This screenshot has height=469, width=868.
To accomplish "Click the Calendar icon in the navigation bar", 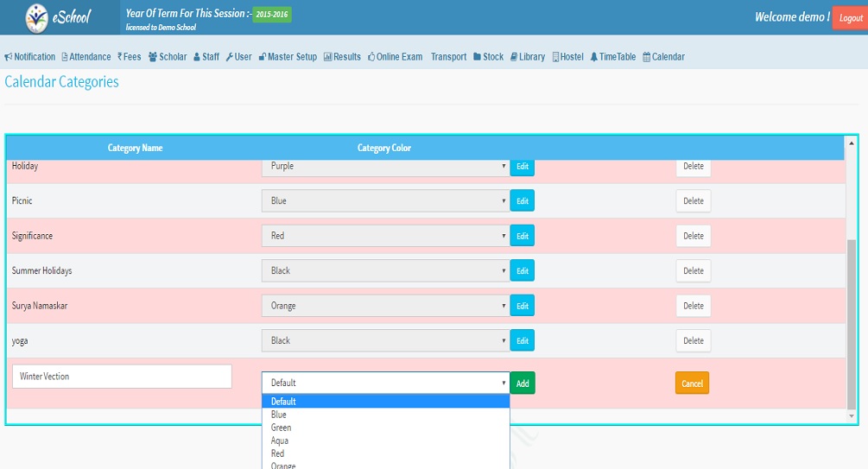I will tap(646, 57).
